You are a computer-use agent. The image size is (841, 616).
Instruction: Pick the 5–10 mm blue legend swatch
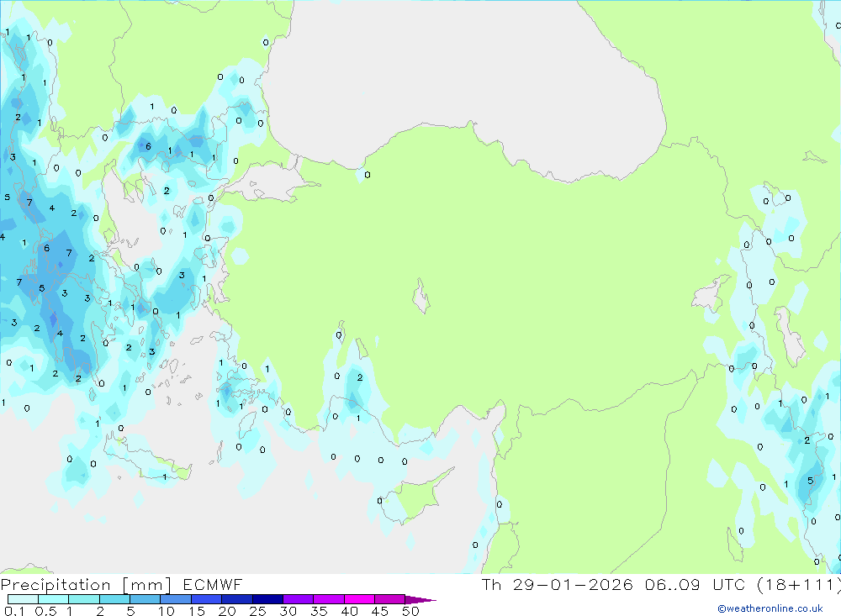tap(145, 599)
